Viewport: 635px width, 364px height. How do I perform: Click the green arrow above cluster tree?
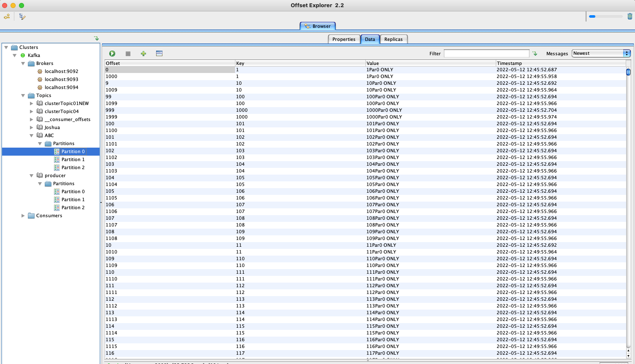(x=96, y=38)
